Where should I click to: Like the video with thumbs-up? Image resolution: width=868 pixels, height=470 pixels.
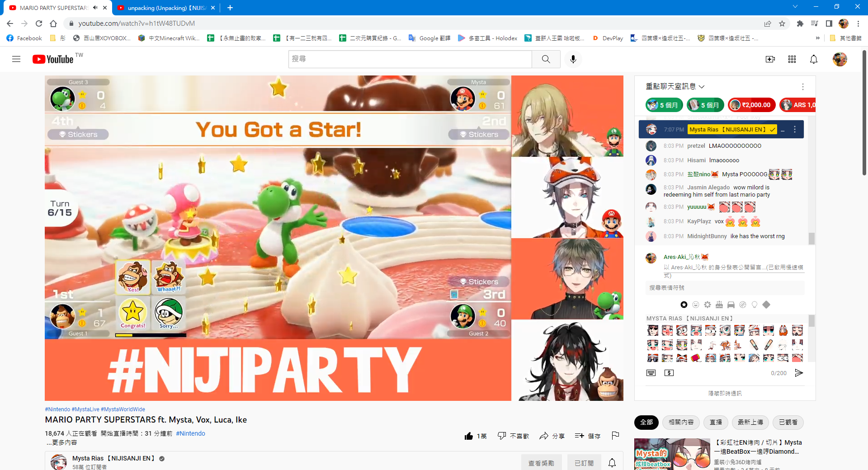[x=476, y=436]
